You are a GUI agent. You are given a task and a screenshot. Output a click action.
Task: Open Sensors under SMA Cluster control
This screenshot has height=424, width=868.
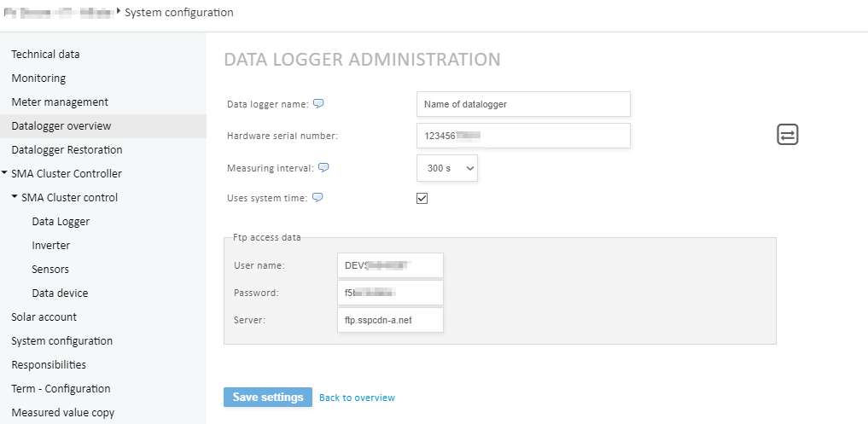click(x=51, y=269)
